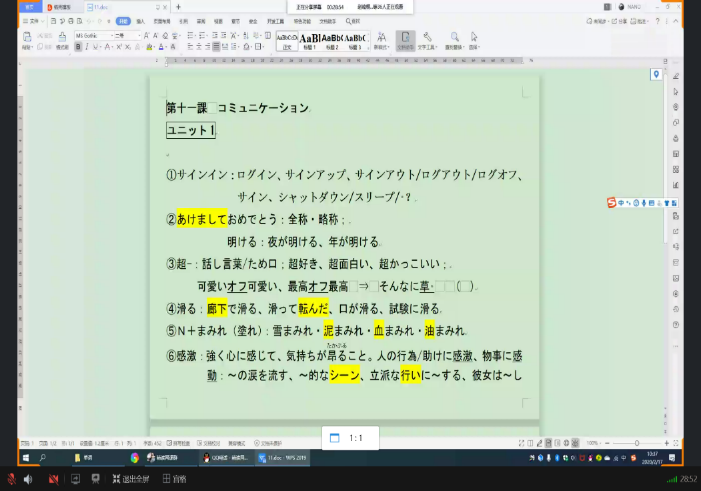This screenshot has width=701, height=491.
Task: Toggle bold formatting in the ribbon
Action: 77,46
